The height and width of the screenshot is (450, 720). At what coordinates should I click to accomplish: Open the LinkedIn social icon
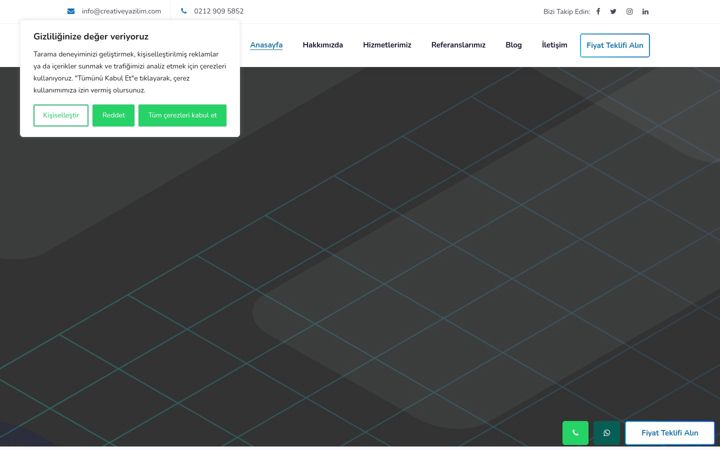click(645, 11)
